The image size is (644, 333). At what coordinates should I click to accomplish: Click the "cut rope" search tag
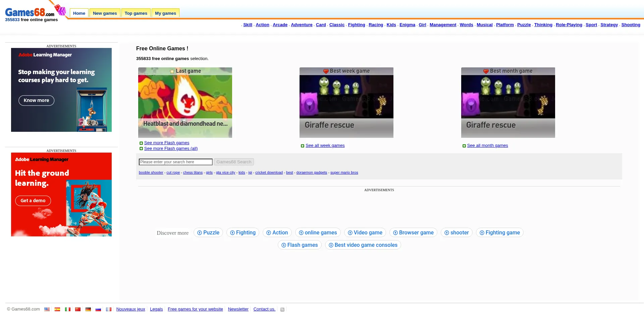[x=173, y=173]
